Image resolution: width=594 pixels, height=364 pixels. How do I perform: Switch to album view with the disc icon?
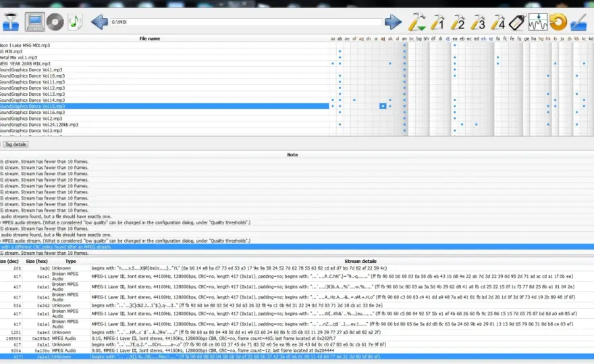pyautogui.click(x=55, y=22)
